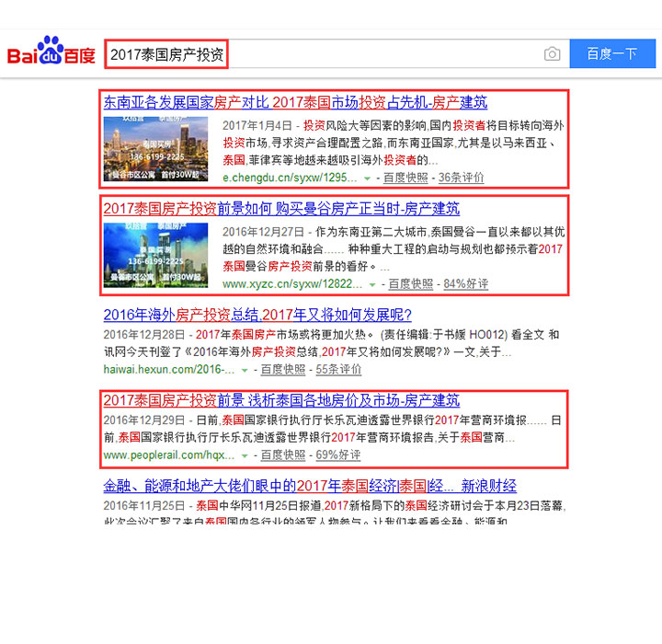Click snippet date 2017年1月4日
662x644 pixels.
pyautogui.click(x=257, y=125)
